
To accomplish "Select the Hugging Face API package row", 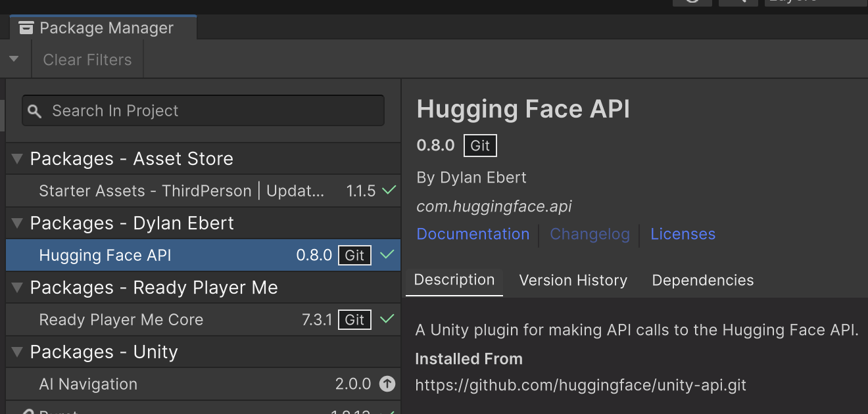I will coord(203,256).
